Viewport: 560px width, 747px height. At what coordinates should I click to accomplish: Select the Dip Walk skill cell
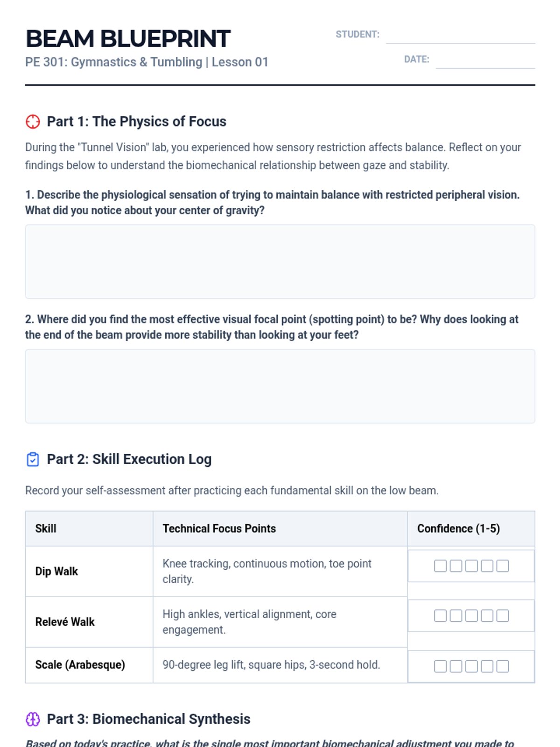pos(89,571)
